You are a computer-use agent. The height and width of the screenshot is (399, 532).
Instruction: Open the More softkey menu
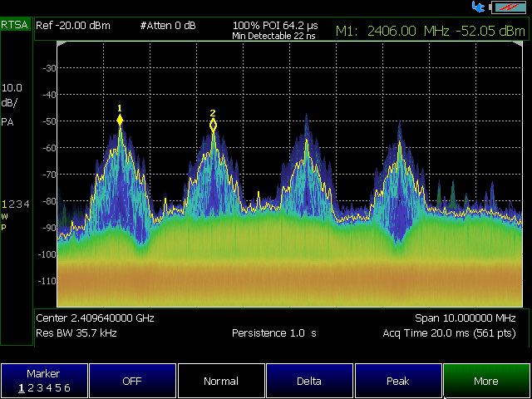click(x=486, y=381)
